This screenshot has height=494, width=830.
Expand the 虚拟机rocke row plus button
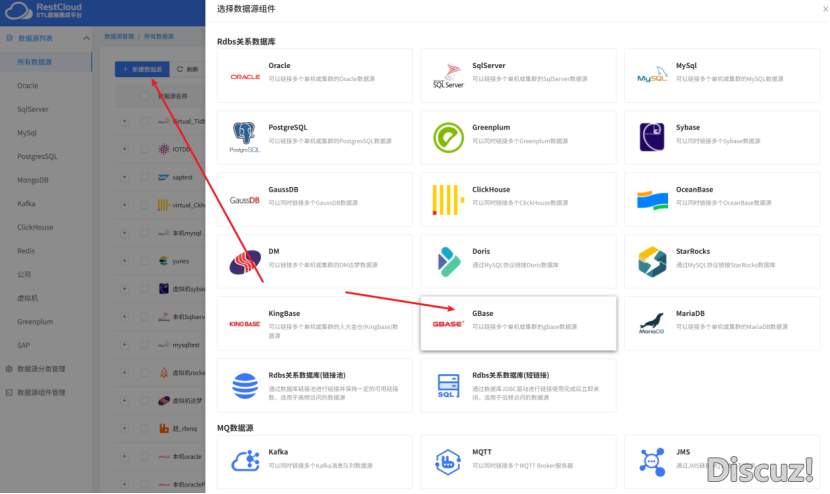click(124, 372)
